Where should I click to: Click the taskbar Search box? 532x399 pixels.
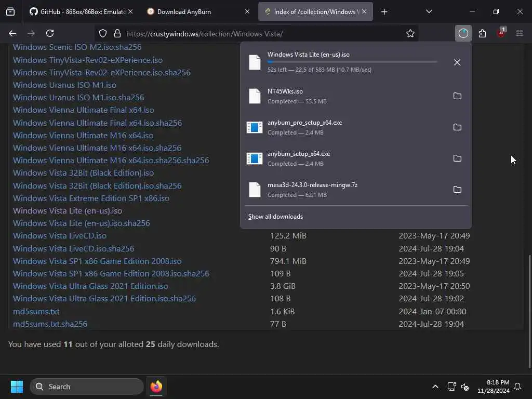tap(87, 387)
